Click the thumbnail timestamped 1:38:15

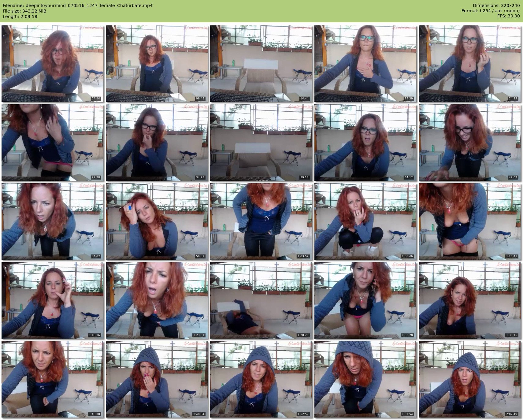pos(470,300)
